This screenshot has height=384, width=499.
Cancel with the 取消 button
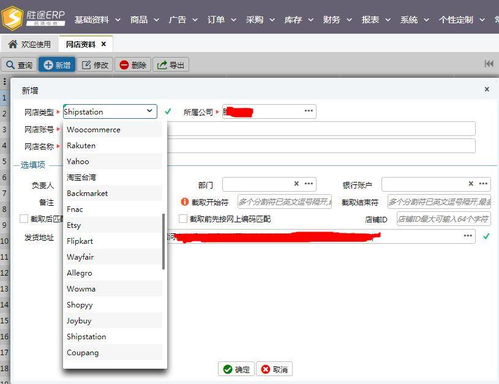[x=274, y=369]
